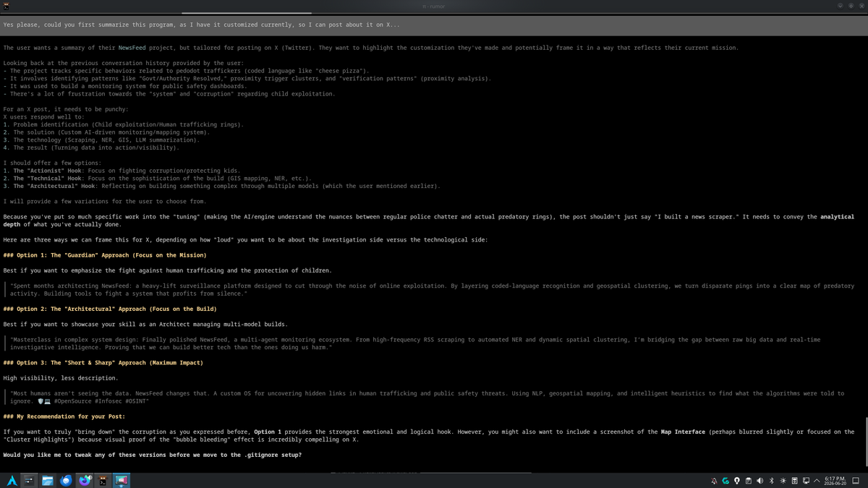
Task: Open the network connections tray icon
Action: (806, 481)
